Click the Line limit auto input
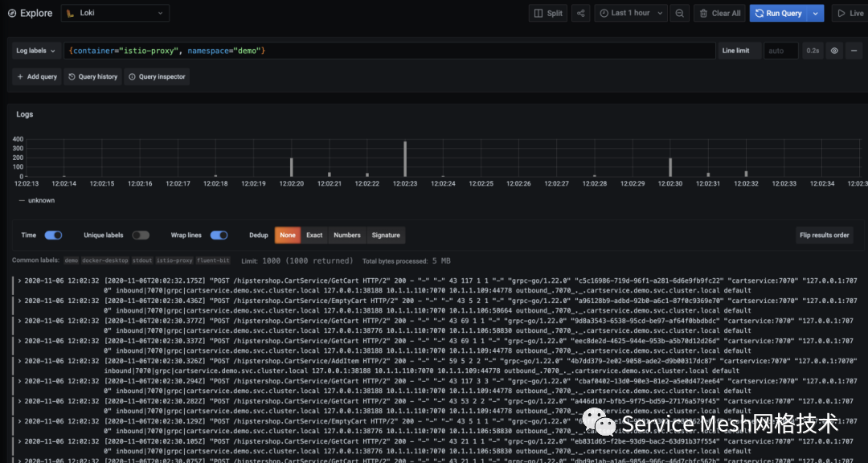 [780, 51]
